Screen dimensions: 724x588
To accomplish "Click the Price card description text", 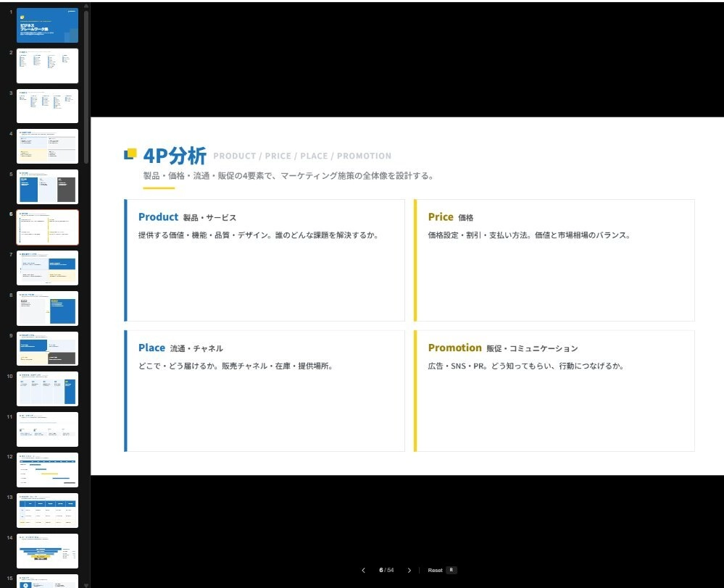I will click(x=529, y=235).
